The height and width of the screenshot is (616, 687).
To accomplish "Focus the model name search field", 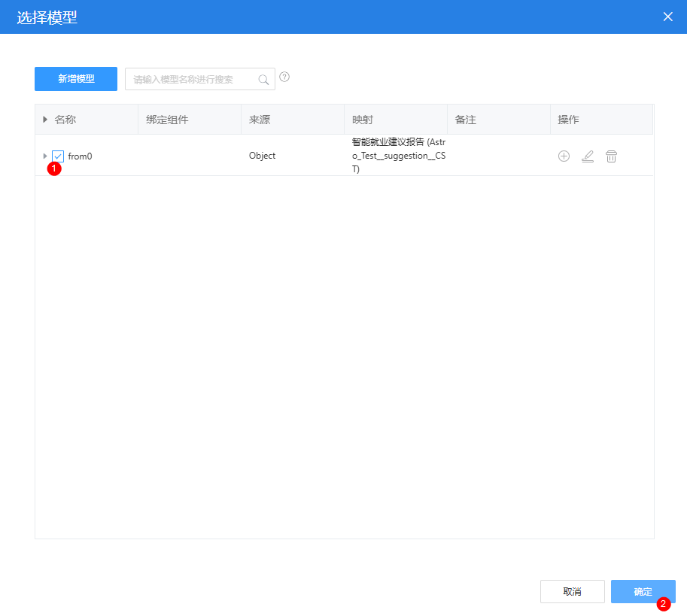I will point(200,79).
